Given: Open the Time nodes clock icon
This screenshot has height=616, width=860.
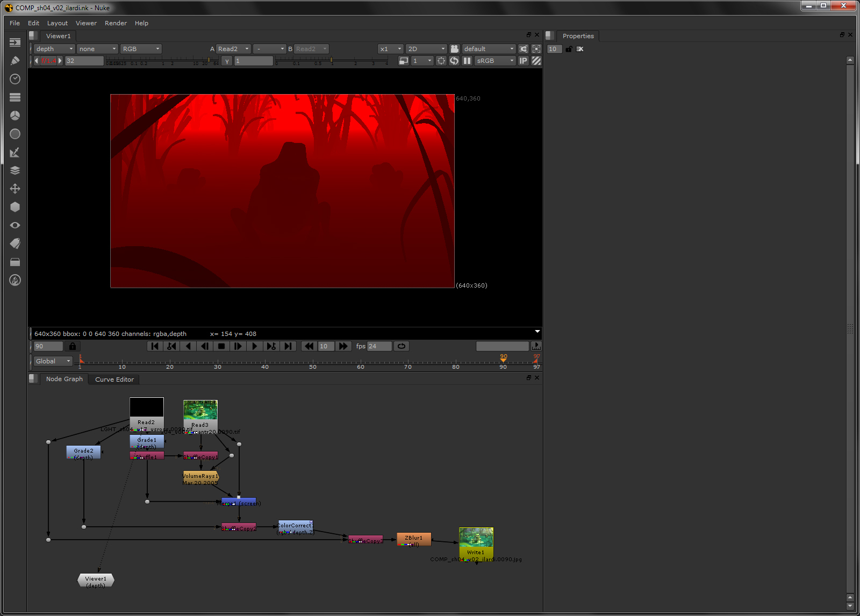Looking at the screenshot, I should tap(15, 79).
